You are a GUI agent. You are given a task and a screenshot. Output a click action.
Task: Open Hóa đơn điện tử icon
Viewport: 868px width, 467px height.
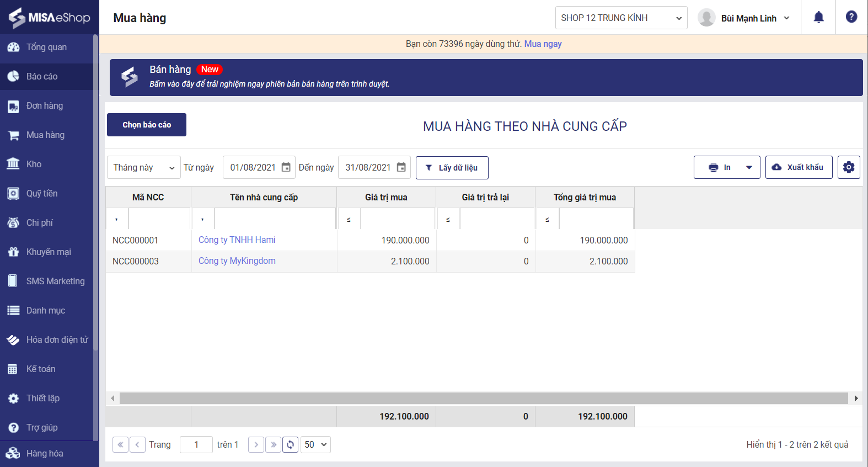click(x=13, y=340)
